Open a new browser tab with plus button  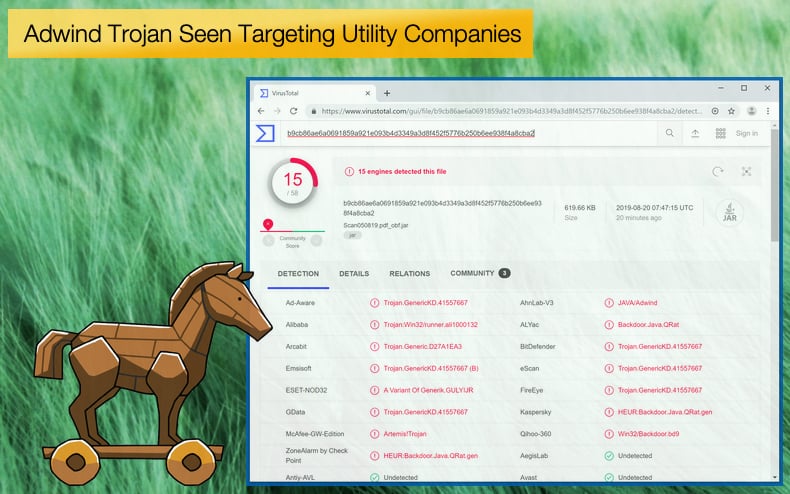point(387,93)
